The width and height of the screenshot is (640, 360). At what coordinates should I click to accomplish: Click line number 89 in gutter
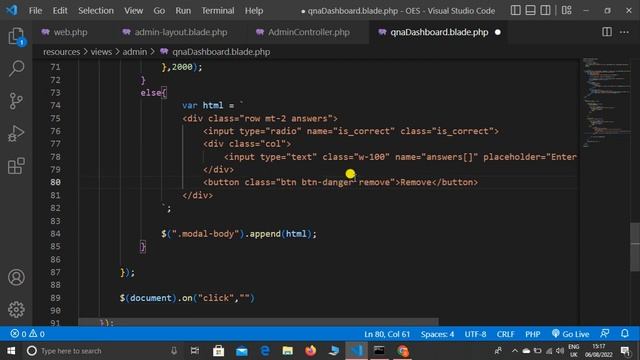[56, 298]
